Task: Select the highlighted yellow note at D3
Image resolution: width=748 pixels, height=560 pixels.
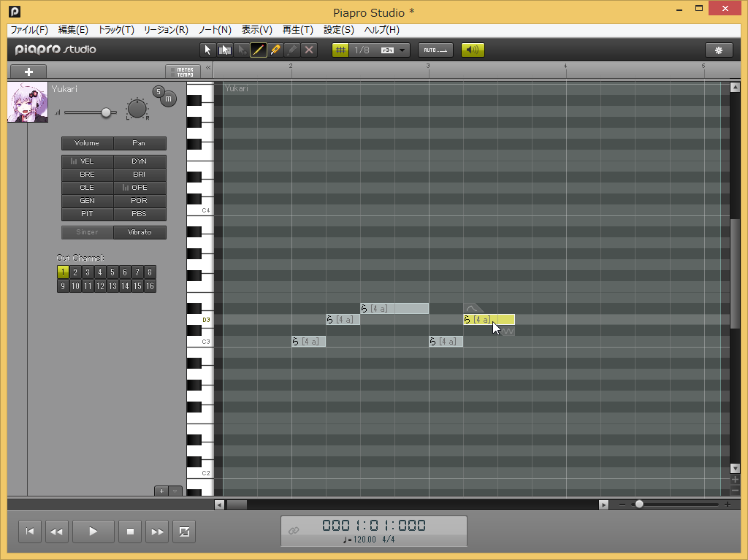Action: tap(489, 320)
